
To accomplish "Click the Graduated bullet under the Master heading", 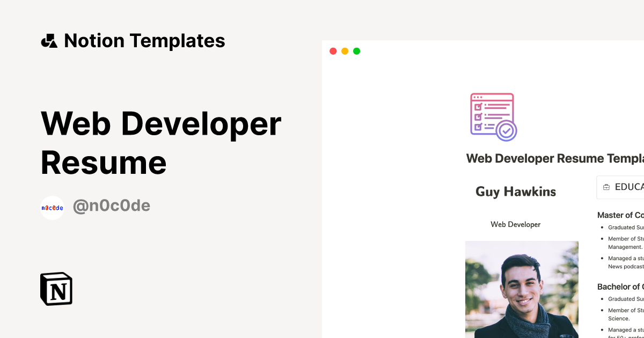I will tap(625, 227).
